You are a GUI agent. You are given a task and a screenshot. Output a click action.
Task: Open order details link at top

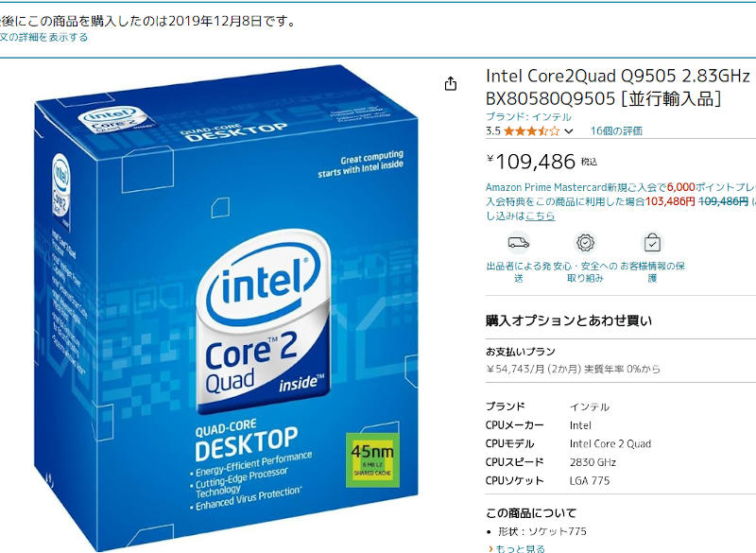[x=43, y=37]
